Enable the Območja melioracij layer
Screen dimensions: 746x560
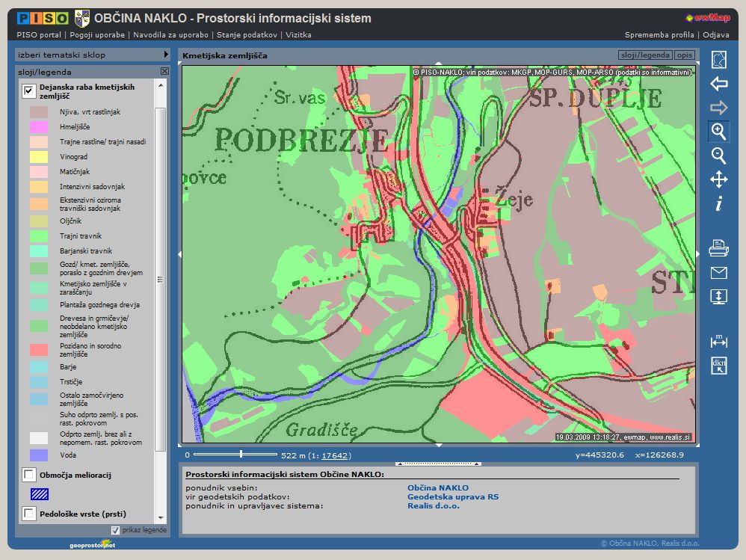[x=29, y=475]
